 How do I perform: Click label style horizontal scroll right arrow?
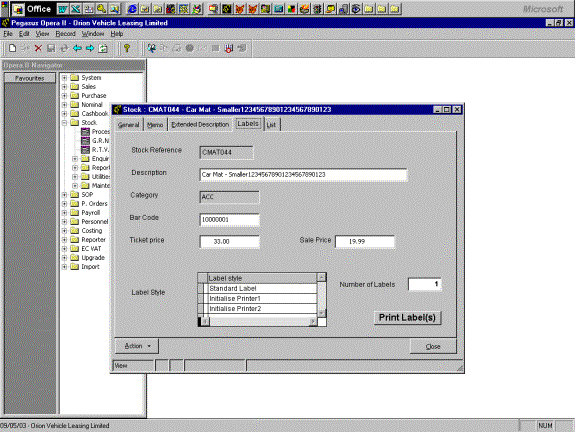pos(313,322)
